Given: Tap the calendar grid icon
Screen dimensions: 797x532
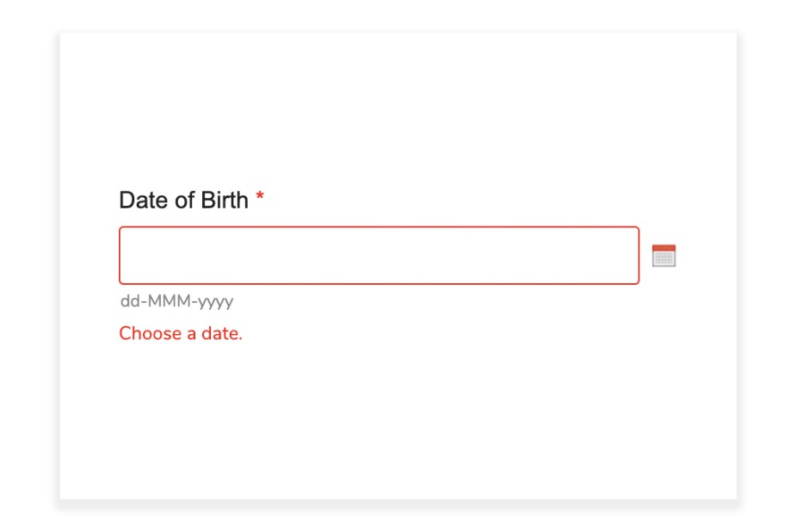Looking at the screenshot, I should (664, 257).
